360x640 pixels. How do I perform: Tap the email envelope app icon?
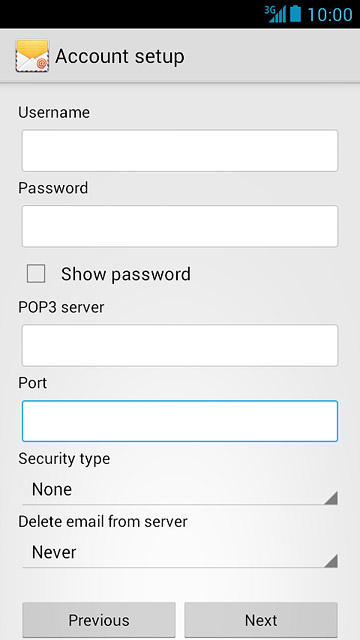tap(32, 56)
